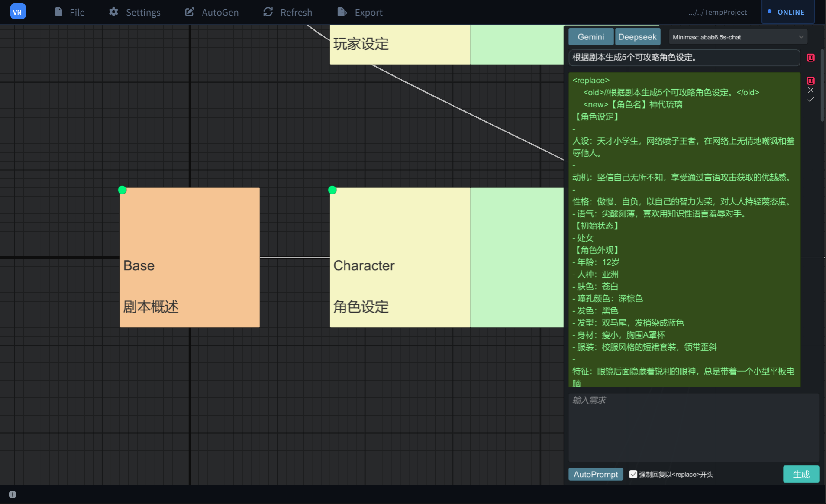The image size is (826, 504).
Task: Click the line 人种：亚洲
Action: (x=595, y=274)
